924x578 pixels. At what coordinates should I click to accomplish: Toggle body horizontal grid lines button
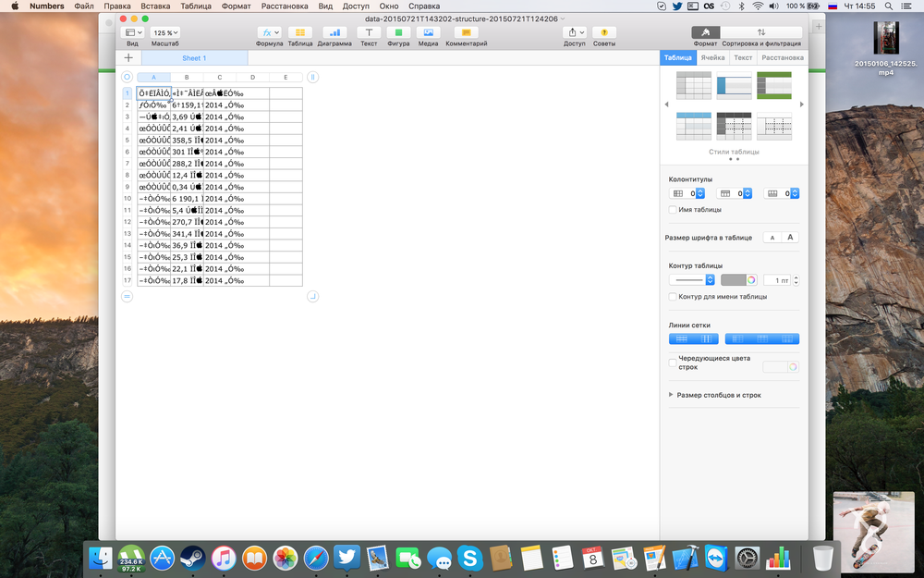681,338
